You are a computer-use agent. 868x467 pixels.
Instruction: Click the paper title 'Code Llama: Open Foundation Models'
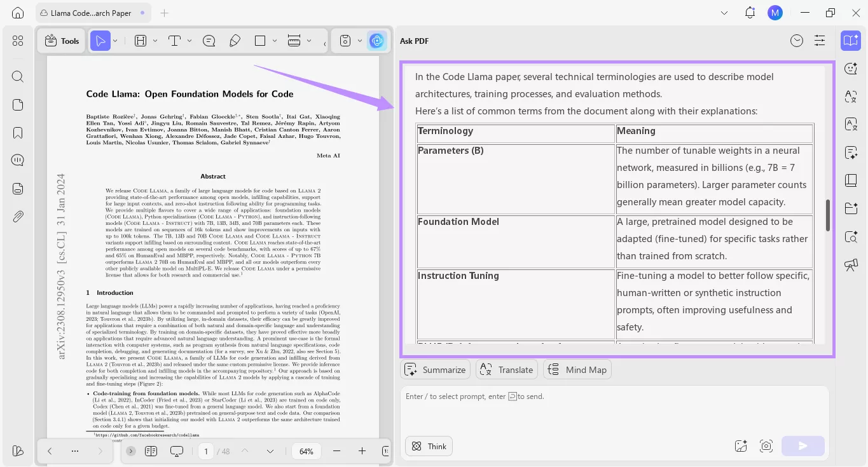coord(189,94)
